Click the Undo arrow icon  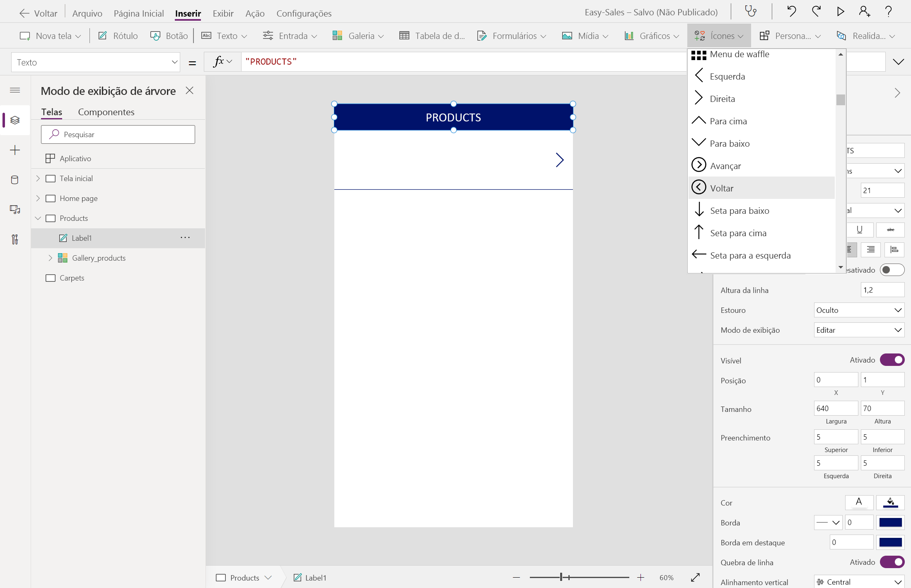(791, 11)
